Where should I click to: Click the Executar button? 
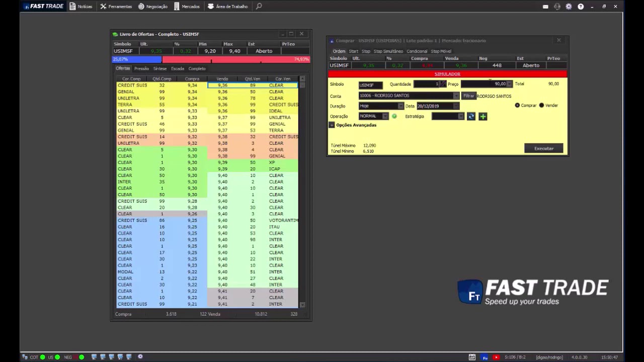coord(544,149)
